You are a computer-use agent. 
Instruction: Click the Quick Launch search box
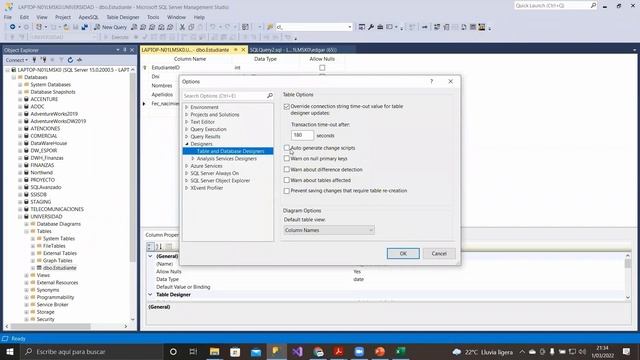click(552, 5)
